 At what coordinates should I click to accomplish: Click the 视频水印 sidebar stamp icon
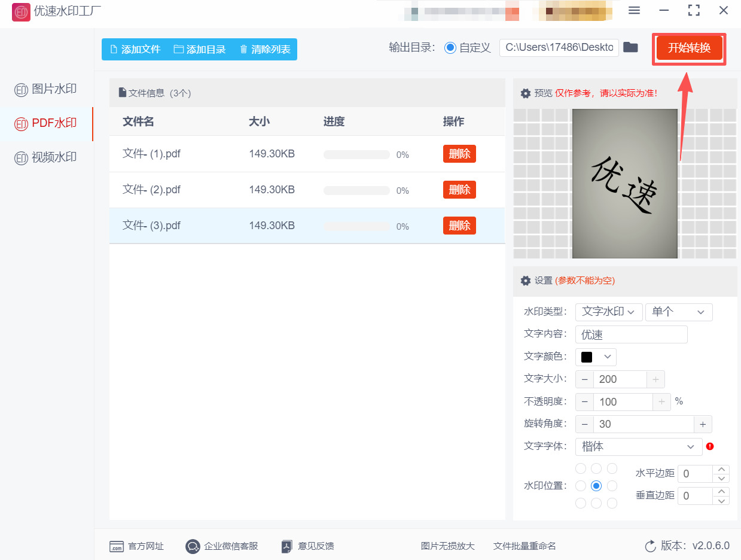click(22, 158)
